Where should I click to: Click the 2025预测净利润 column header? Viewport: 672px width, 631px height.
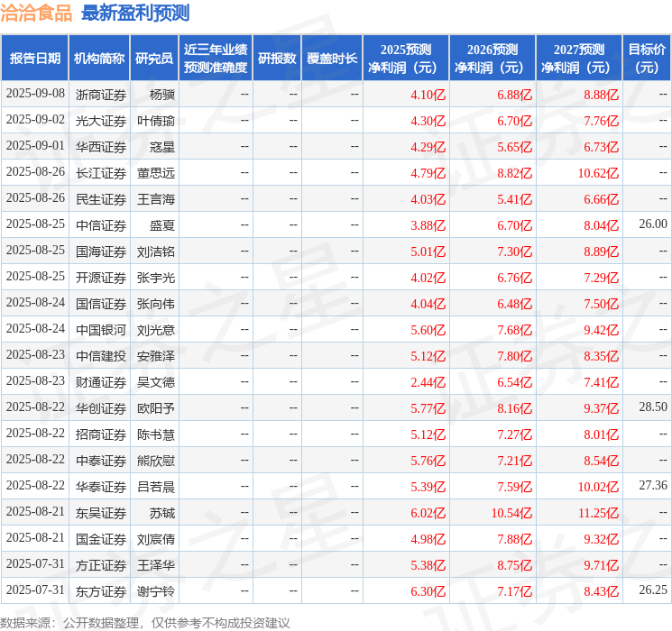[406, 59]
